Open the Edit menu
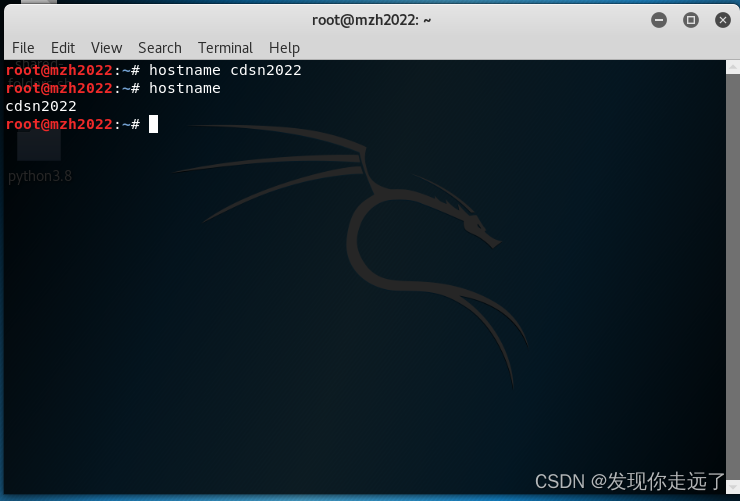 click(x=63, y=48)
